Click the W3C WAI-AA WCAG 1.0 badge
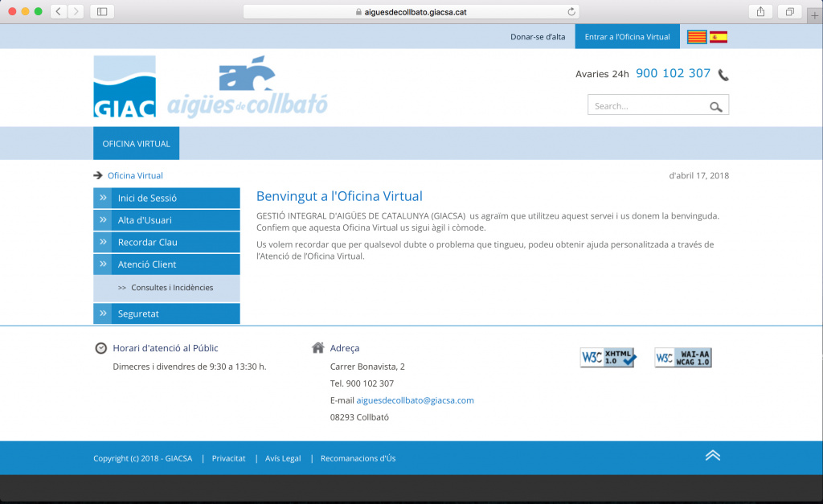Viewport: 823px width, 504px height. tap(683, 358)
